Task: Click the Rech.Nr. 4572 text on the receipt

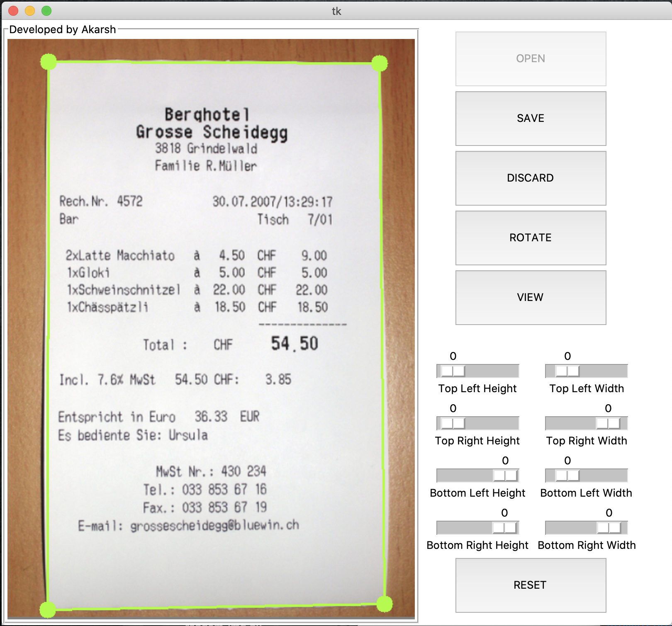Action: click(101, 201)
